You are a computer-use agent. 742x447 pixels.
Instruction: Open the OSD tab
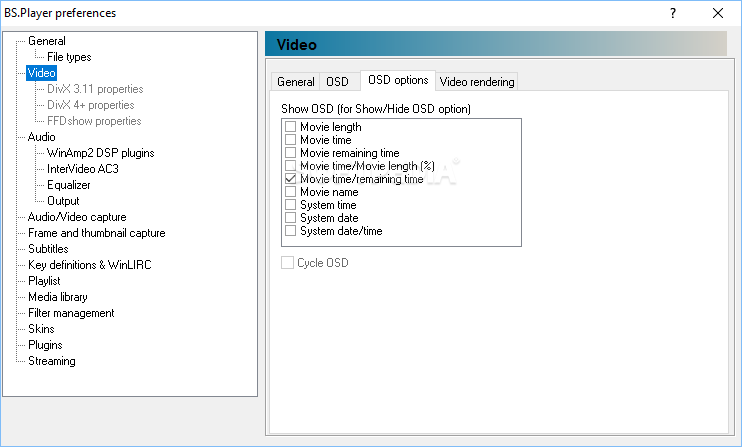click(337, 82)
